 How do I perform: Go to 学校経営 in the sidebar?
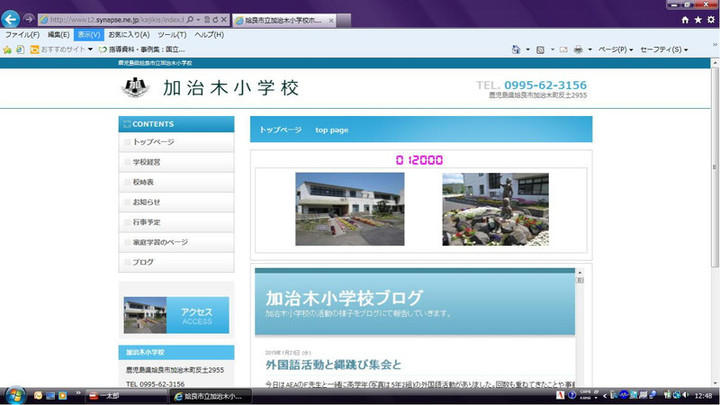(x=146, y=162)
